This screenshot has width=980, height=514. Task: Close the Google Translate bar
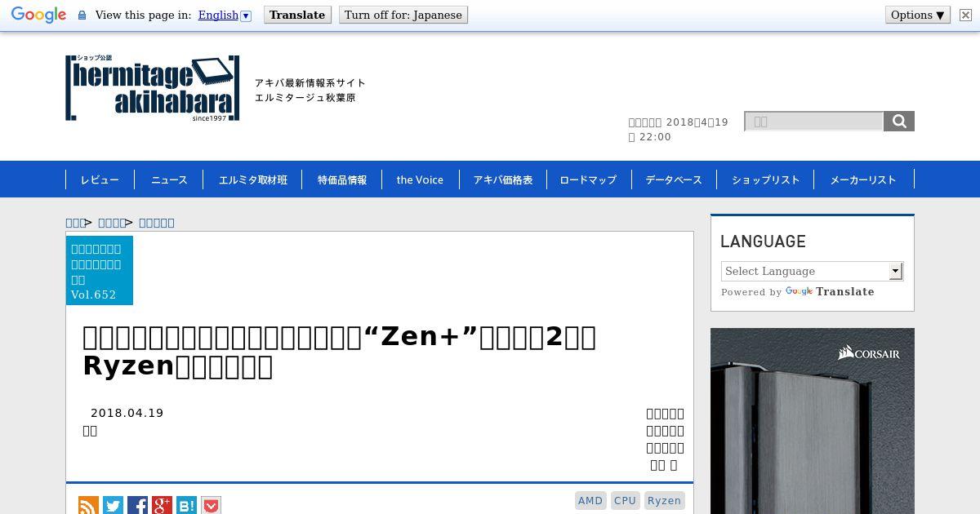pyautogui.click(x=965, y=15)
